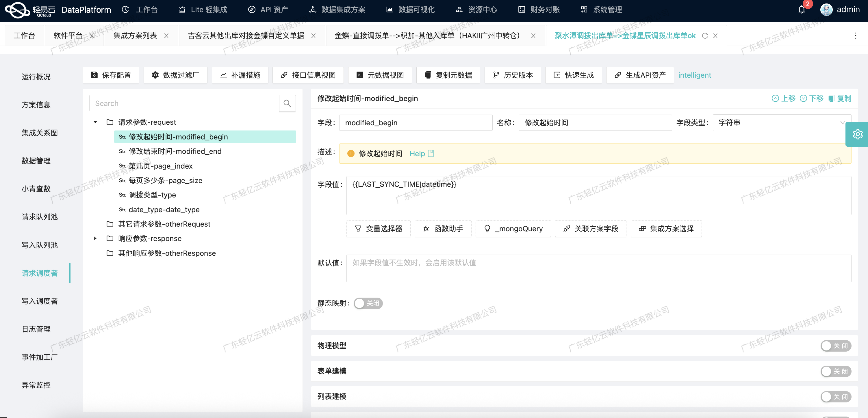Select 调拨类型-type tree item
The image size is (868, 418).
click(x=152, y=195)
